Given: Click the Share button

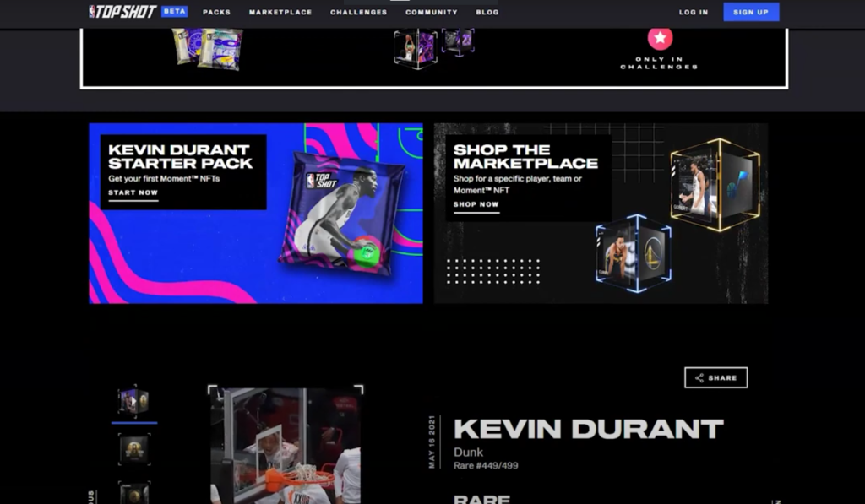Looking at the screenshot, I should [x=716, y=377].
